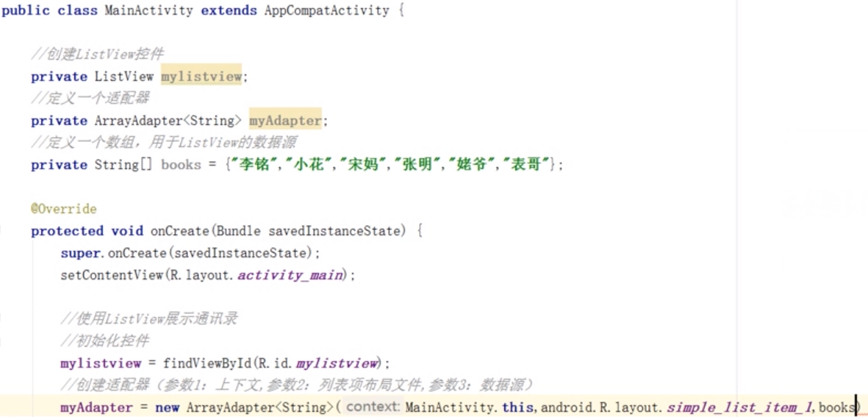
Task: Click the string "小花" in the array
Action: click(307, 165)
